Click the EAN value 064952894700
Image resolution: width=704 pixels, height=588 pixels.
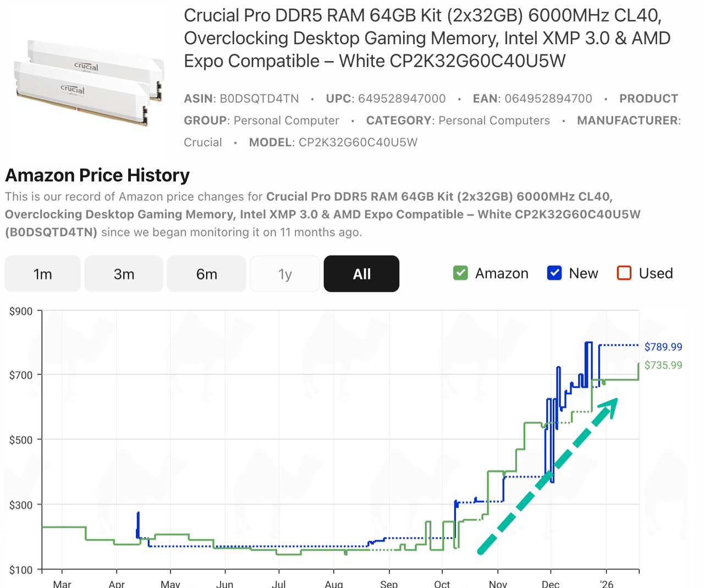pyautogui.click(x=548, y=99)
